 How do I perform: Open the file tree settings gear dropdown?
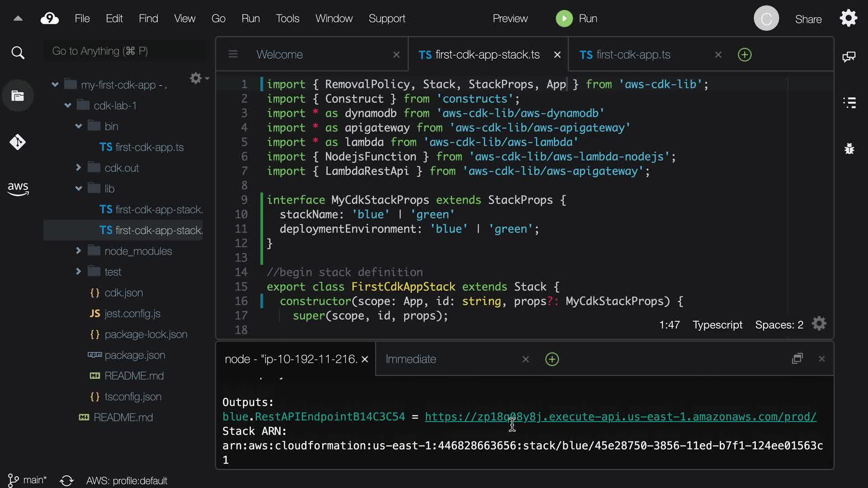198,78
